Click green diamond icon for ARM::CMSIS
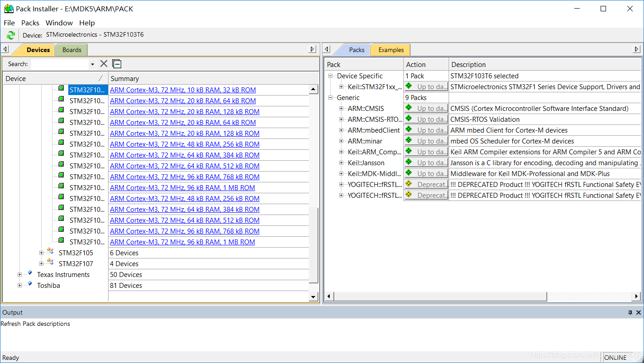The image size is (644, 363). click(409, 108)
